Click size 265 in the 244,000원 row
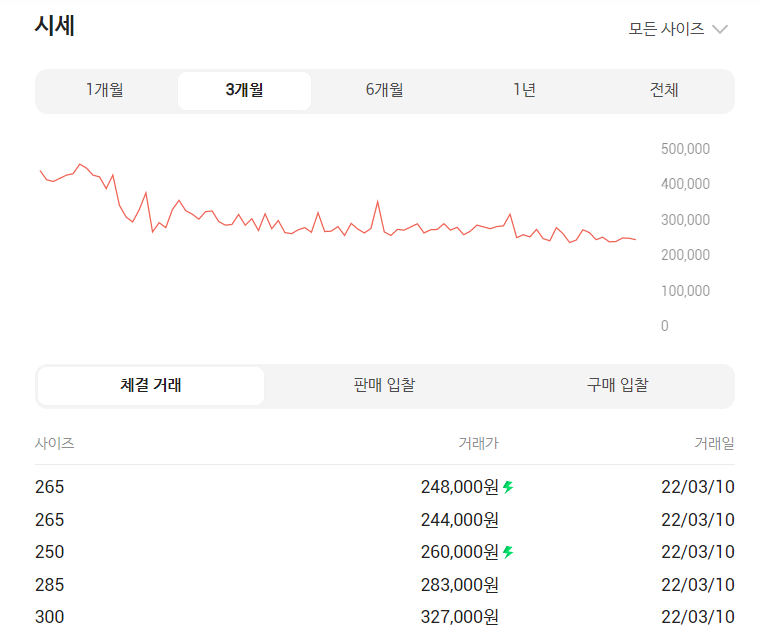This screenshot has width=762, height=641. (x=50, y=520)
